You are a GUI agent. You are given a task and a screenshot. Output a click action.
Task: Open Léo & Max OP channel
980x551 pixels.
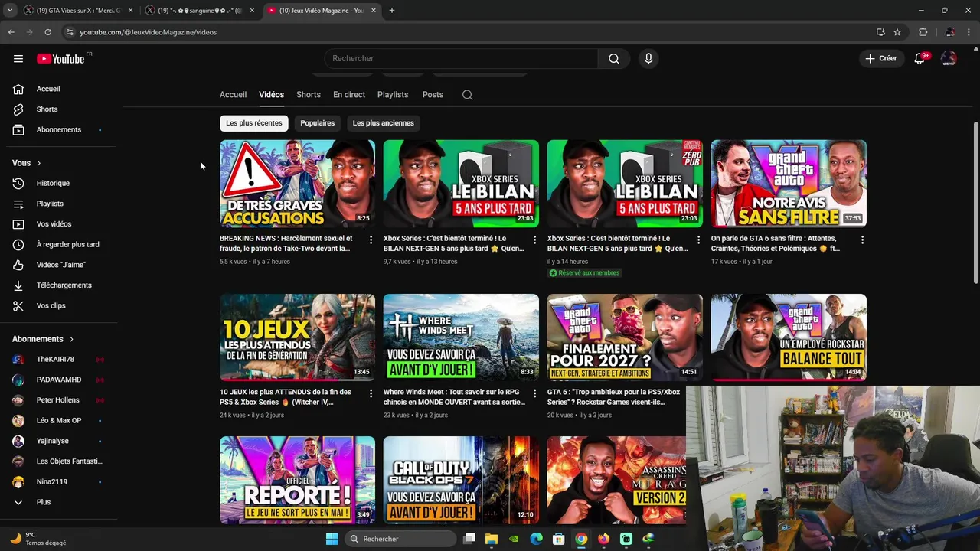click(x=59, y=421)
